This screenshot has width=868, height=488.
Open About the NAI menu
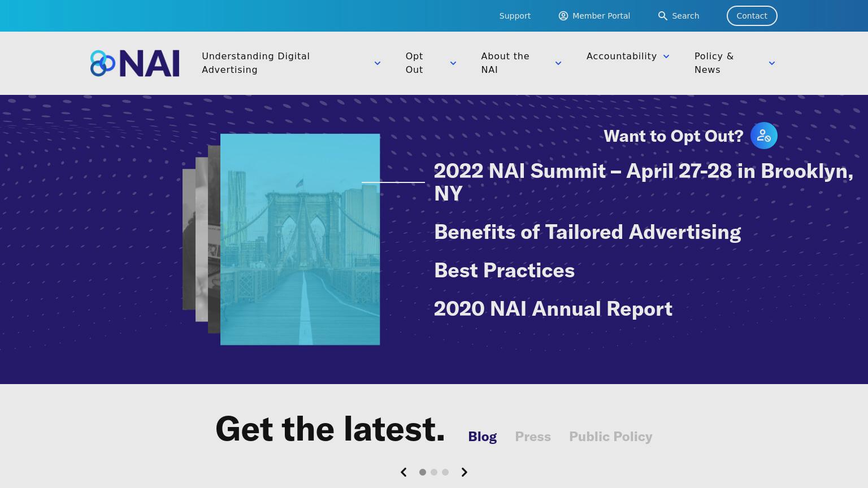[505, 63]
